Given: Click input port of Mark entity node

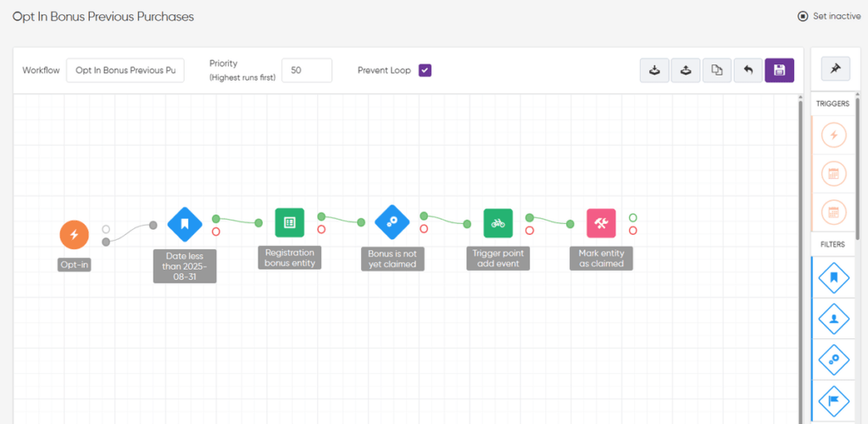Looking at the screenshot, I should (570, 224).
